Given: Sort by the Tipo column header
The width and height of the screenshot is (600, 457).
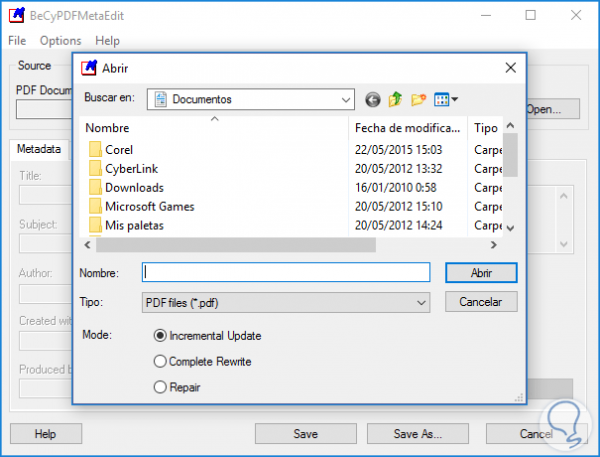Looking at the screenshot, I should pos(485,128).
